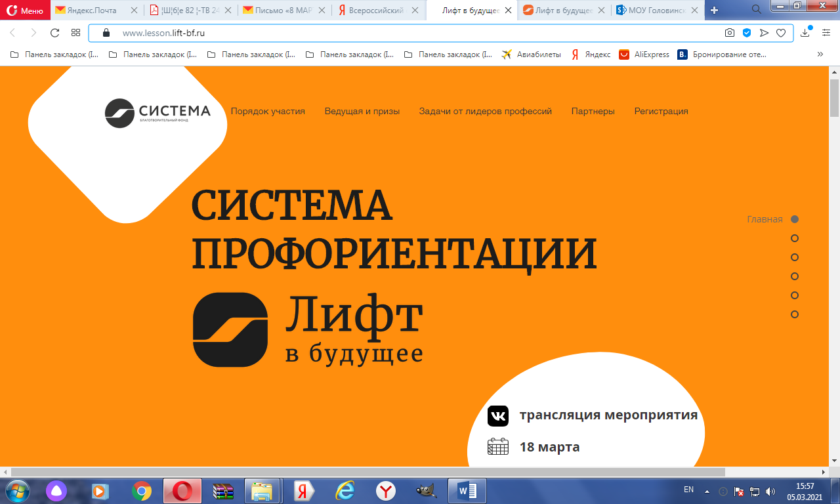Open the Бронирование оте... bookmark

pyautogui.click(x=722, y=54)
